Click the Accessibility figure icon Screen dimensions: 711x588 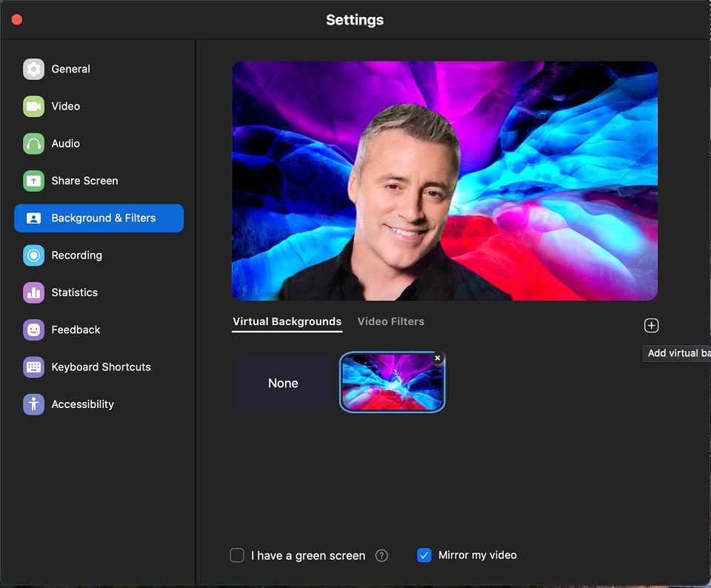click(33, 404)
